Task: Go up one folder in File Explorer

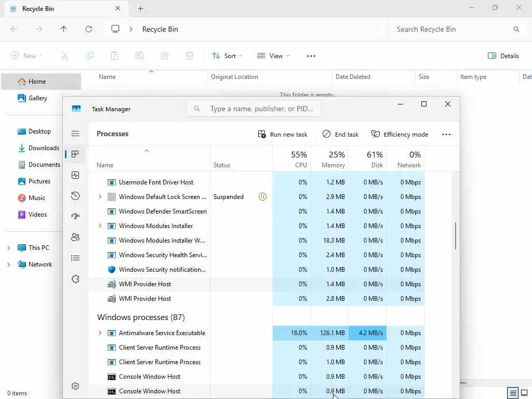Action: 63,29
